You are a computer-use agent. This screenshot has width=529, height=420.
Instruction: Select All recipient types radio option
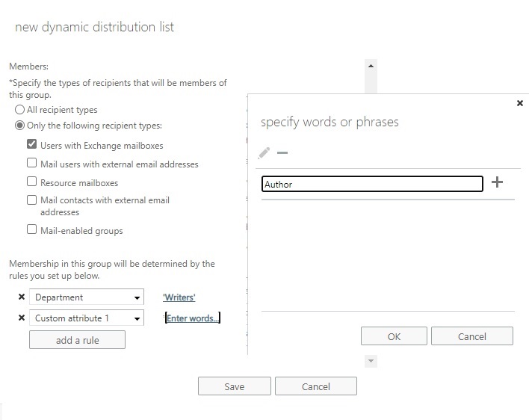pos(19,110)
